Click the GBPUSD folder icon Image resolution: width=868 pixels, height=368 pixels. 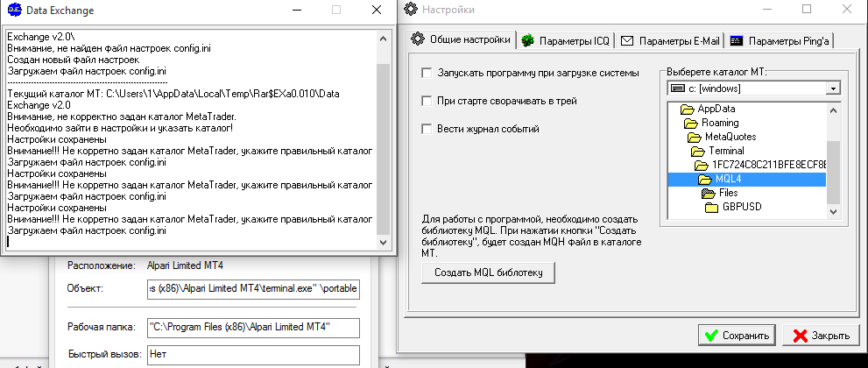coord(712,208)
